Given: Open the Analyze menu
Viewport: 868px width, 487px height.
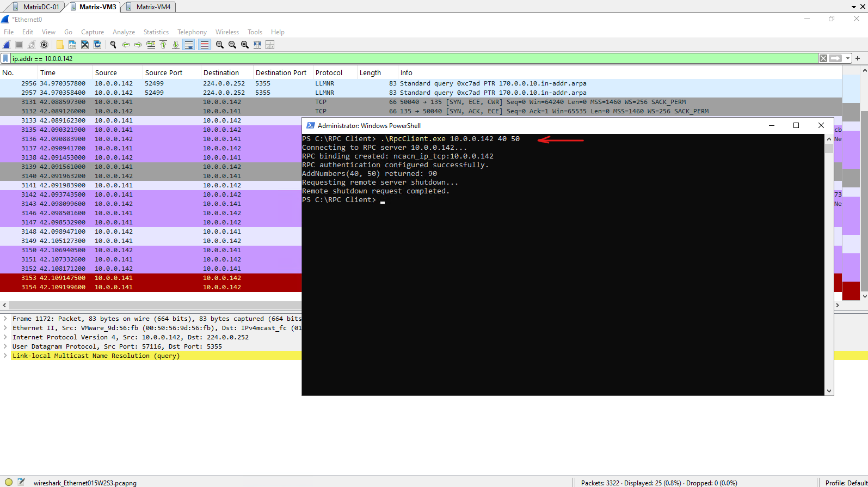Looking at the screenshot, I should 124,32.
